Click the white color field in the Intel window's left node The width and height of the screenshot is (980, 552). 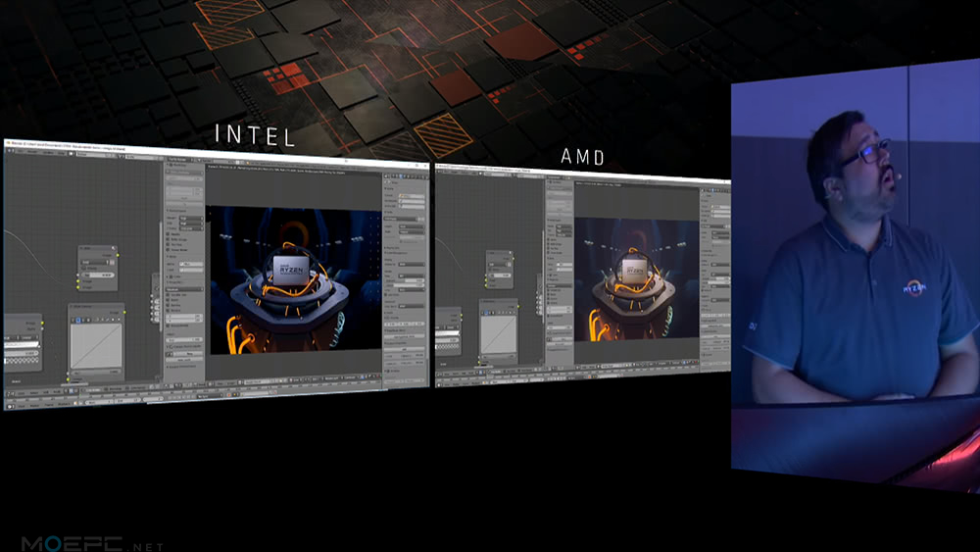[22, 344]
